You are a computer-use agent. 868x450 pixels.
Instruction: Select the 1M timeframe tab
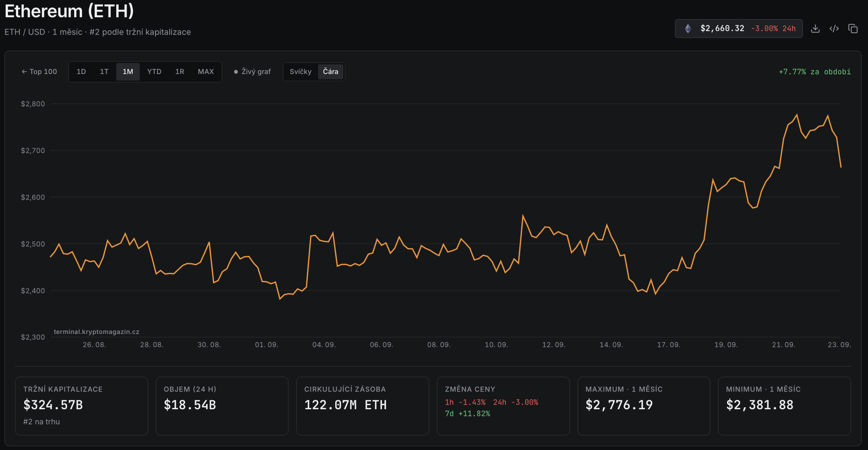(x=128, y=72)
